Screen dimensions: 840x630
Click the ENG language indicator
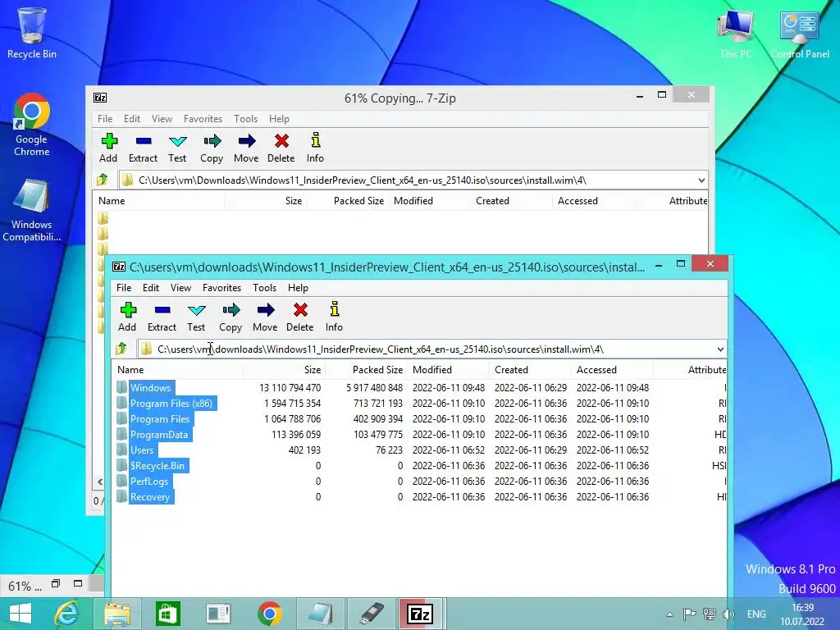pos(756,614)
